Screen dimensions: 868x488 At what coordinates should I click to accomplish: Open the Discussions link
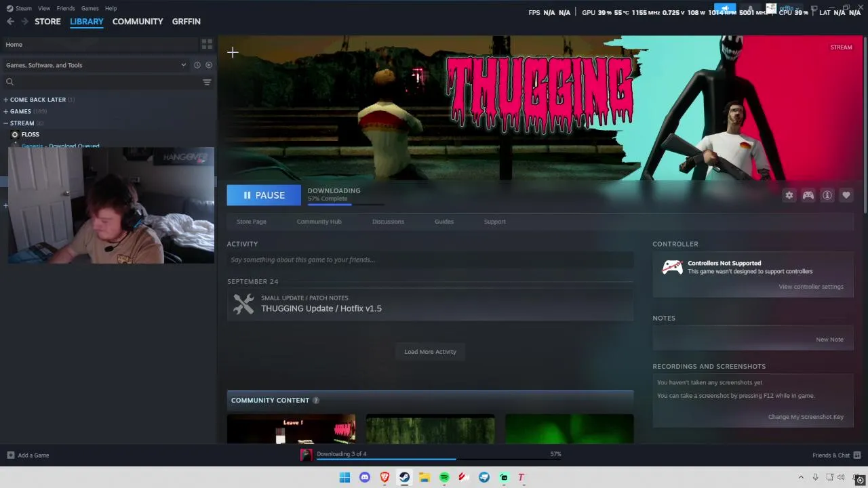[388, 222]
